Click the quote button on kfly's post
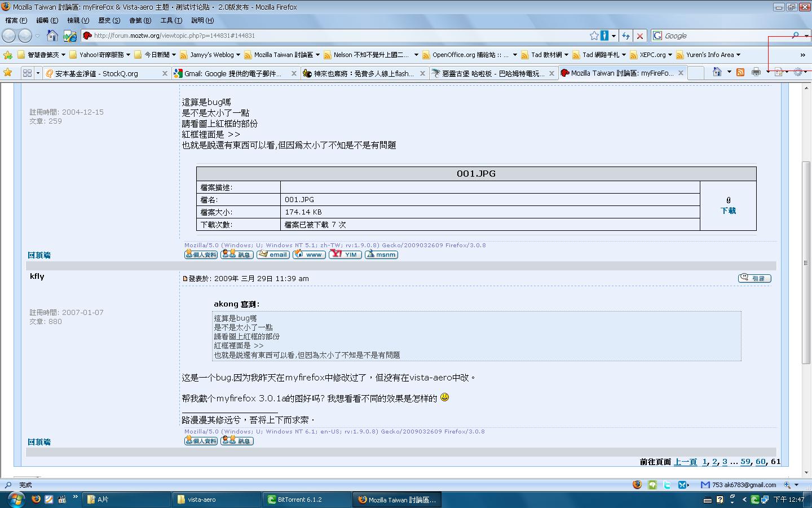812x508 pixels. (x=754, y=278)
